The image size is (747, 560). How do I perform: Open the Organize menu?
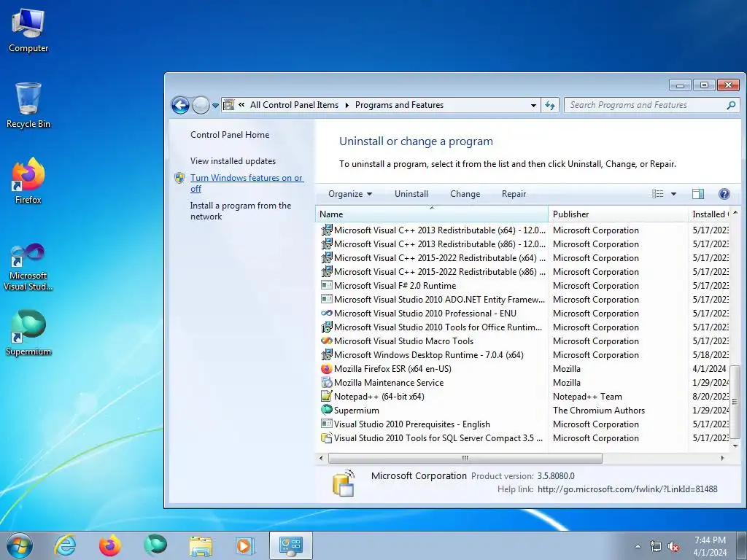pos(350,194)
